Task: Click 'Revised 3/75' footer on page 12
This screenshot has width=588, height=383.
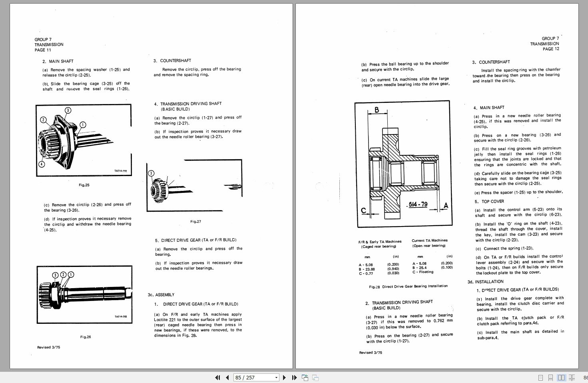Action: (371, 353)
